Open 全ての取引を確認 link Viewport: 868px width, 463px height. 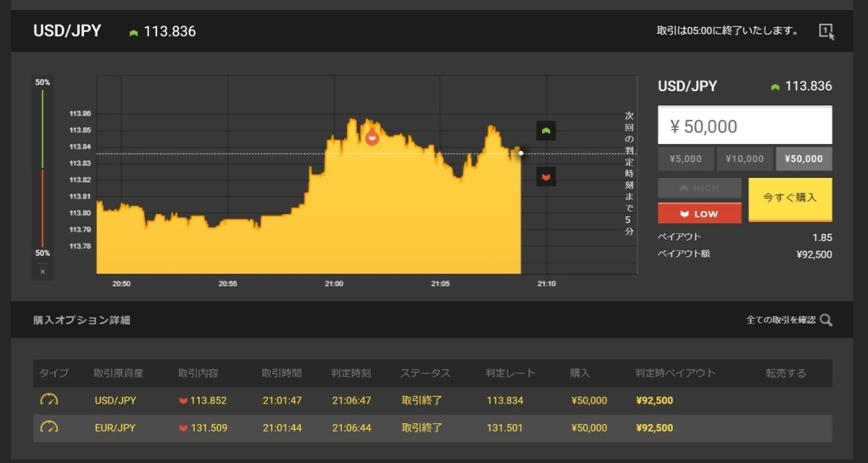781,320
